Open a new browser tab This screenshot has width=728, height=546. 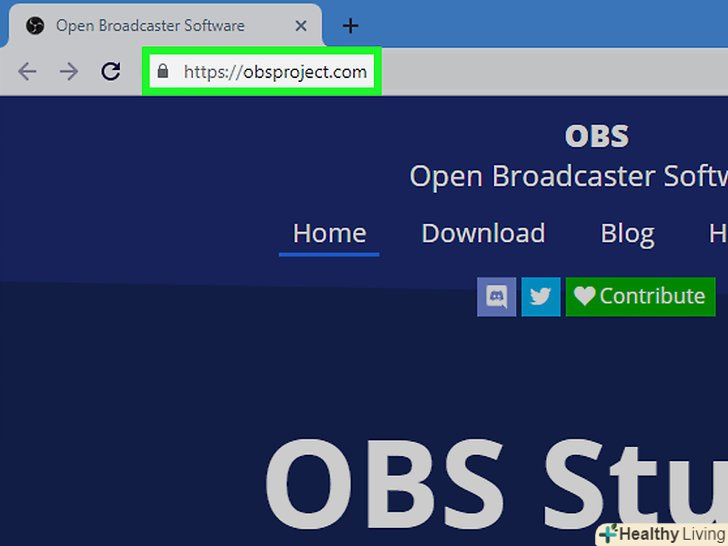(x=351, y=26)
